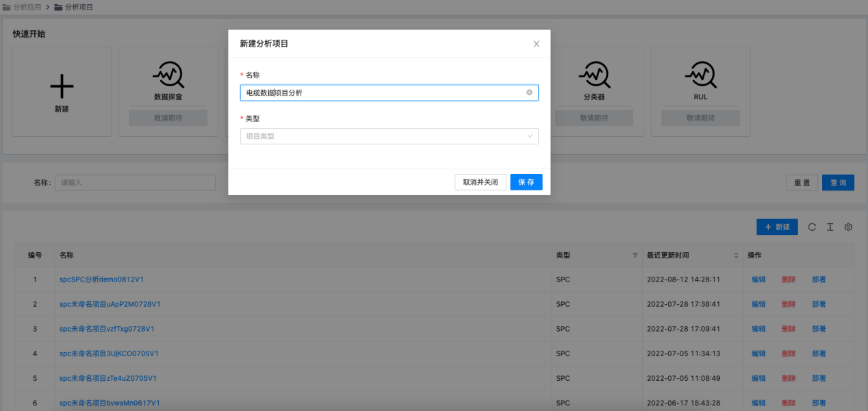Click the 保存 button
Screen dimensions: 868x411
[x=526, y=182]
